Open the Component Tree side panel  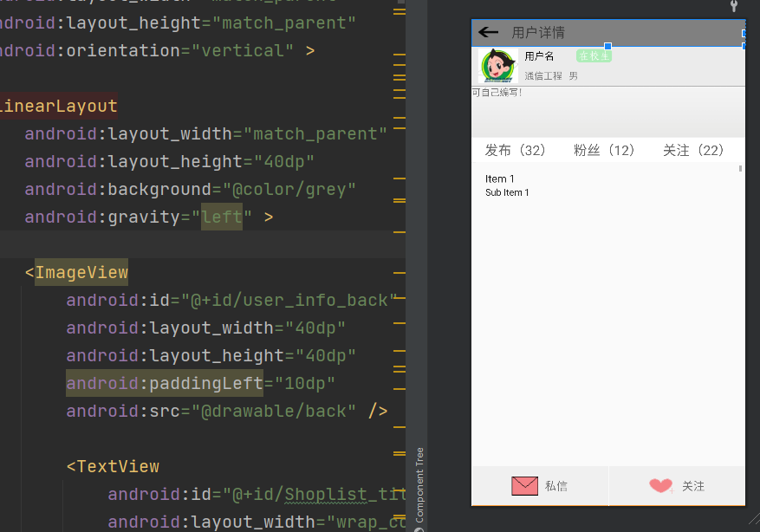[419, 489]
